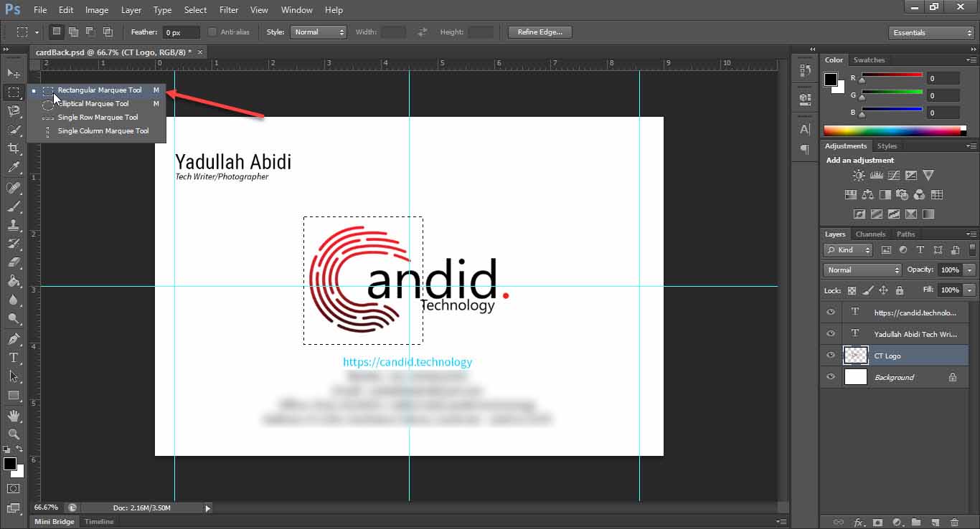Create a new layer icon
Viewport: 980px width, 529px height.
pyautogui.click(x=935, y=523)
